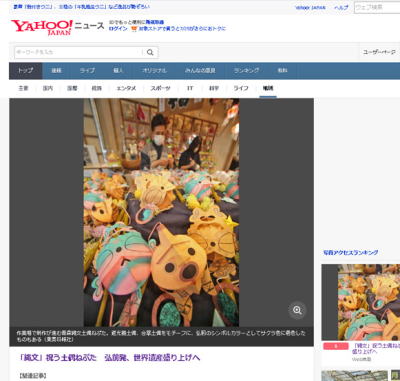The height and width of the screenshot is (381, 400).
Task: Open the ヘルプ link at top right
Action: coord(341,7)
